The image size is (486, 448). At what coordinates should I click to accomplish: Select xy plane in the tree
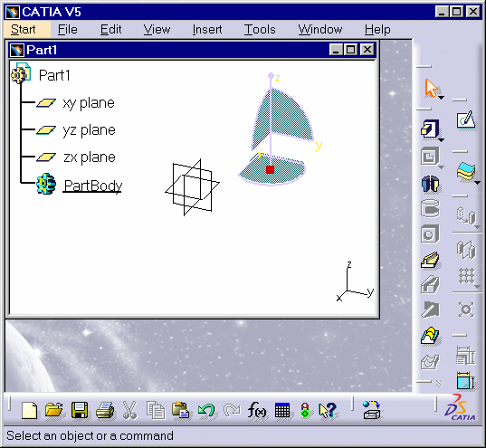89,103
